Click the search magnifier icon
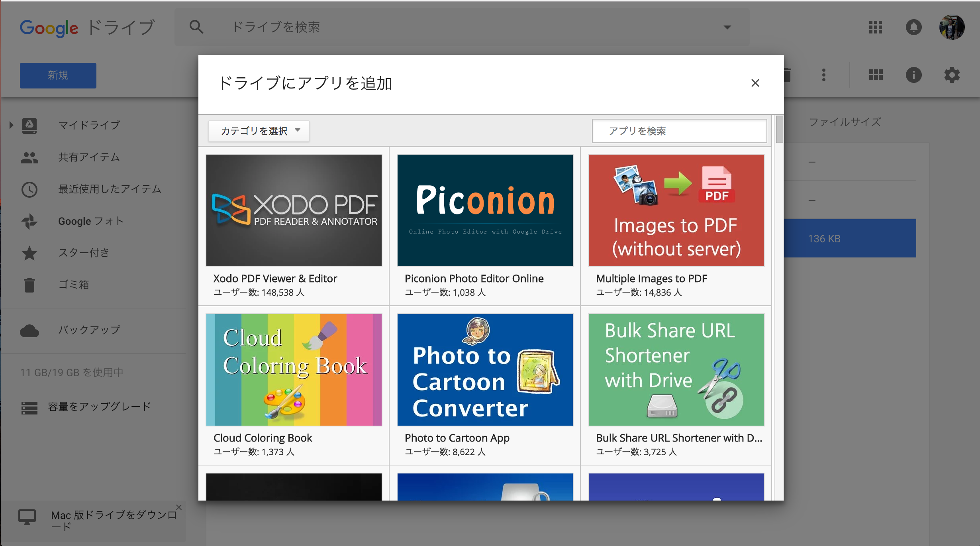The height and width of the screenshot is (546, 980). pyautogui.click(x=196, y=27)
